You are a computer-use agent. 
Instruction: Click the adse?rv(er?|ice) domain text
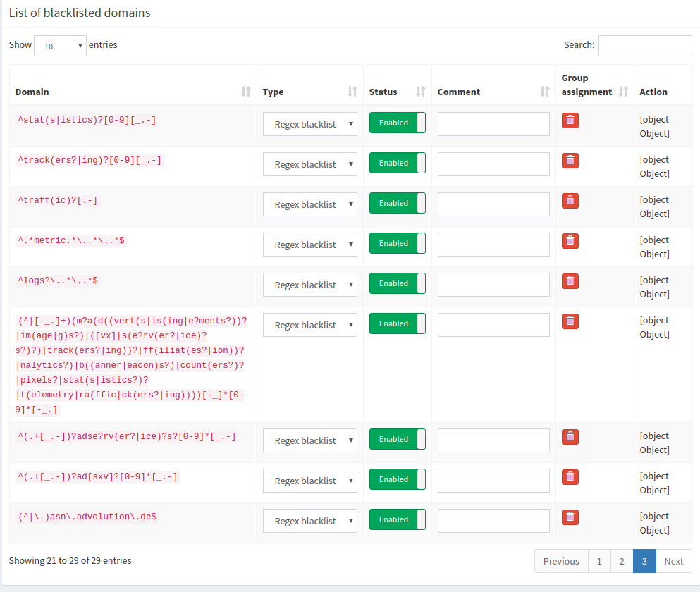click(127, 437)
